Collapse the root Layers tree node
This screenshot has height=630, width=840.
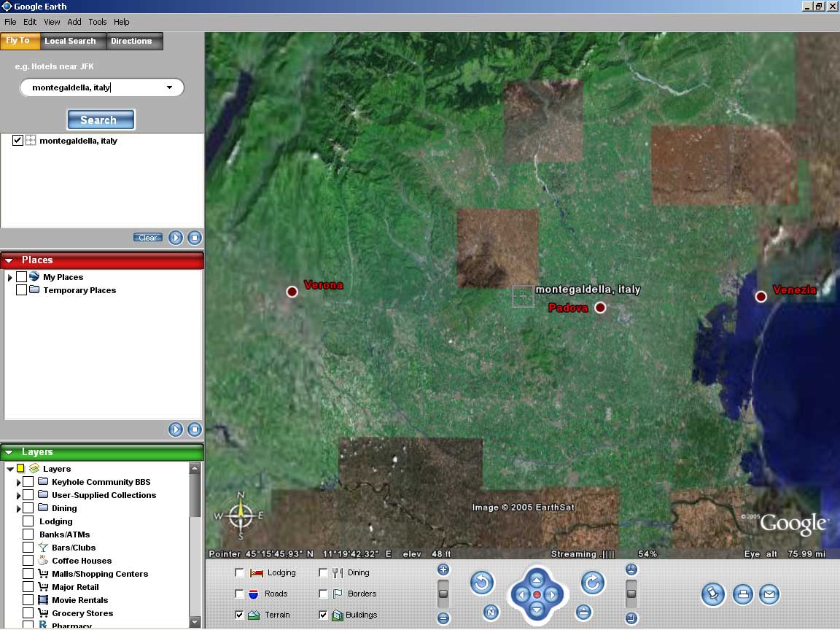point(10,469)
